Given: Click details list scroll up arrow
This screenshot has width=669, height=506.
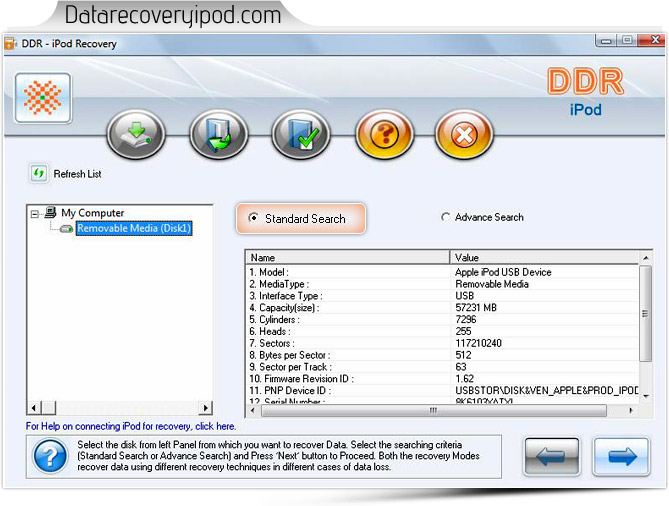Looking at the screenshot, I should 646,258.
